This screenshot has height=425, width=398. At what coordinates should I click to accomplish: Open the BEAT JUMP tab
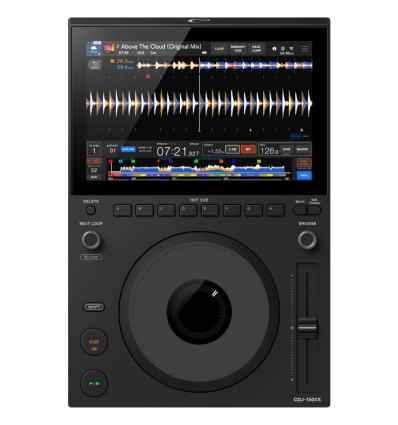pos(256,49)
